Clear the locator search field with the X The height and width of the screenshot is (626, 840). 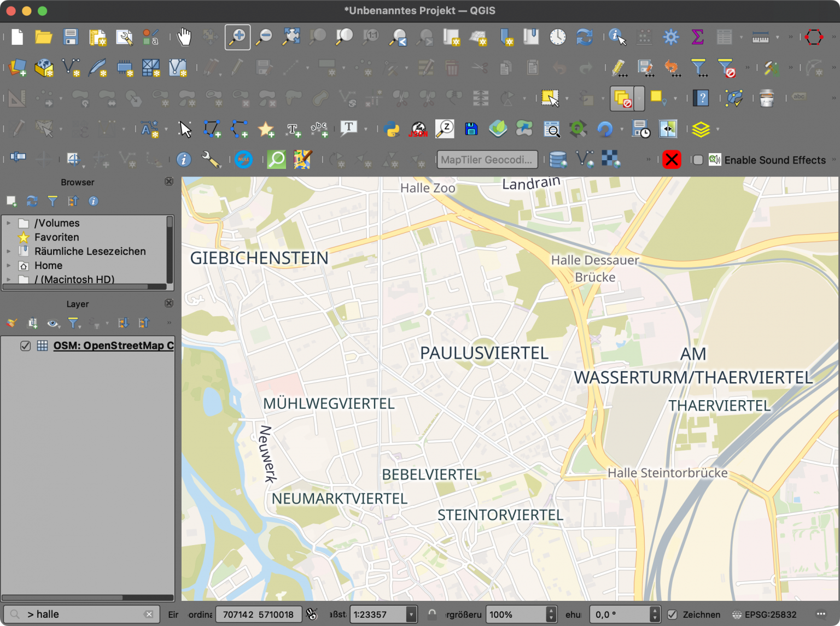coord(149,615)
